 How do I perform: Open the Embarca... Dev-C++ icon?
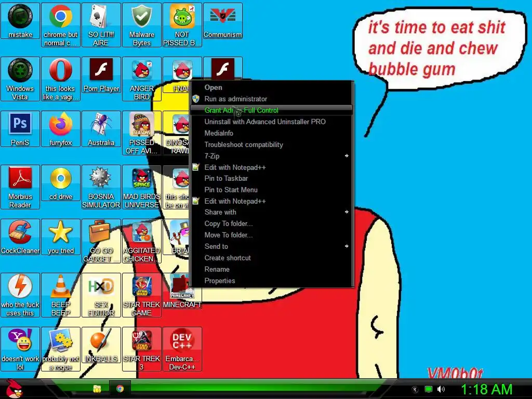coord(182,349)
